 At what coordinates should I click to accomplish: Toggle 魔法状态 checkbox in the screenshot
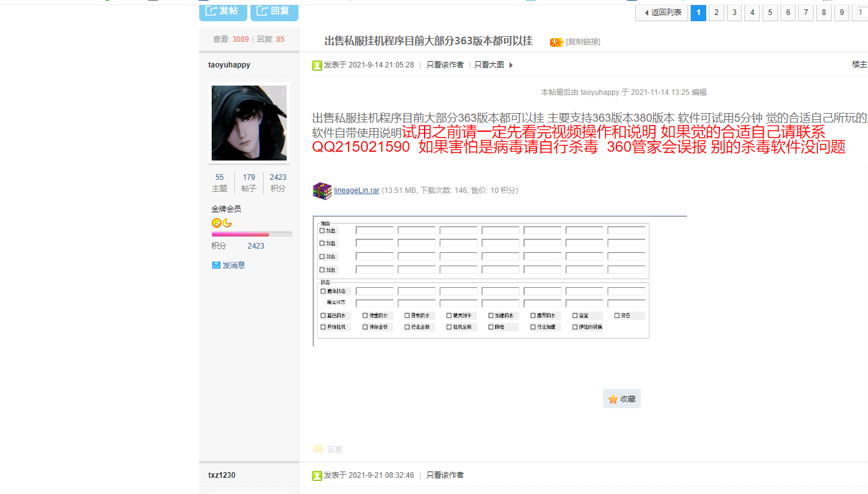(323, 291)
